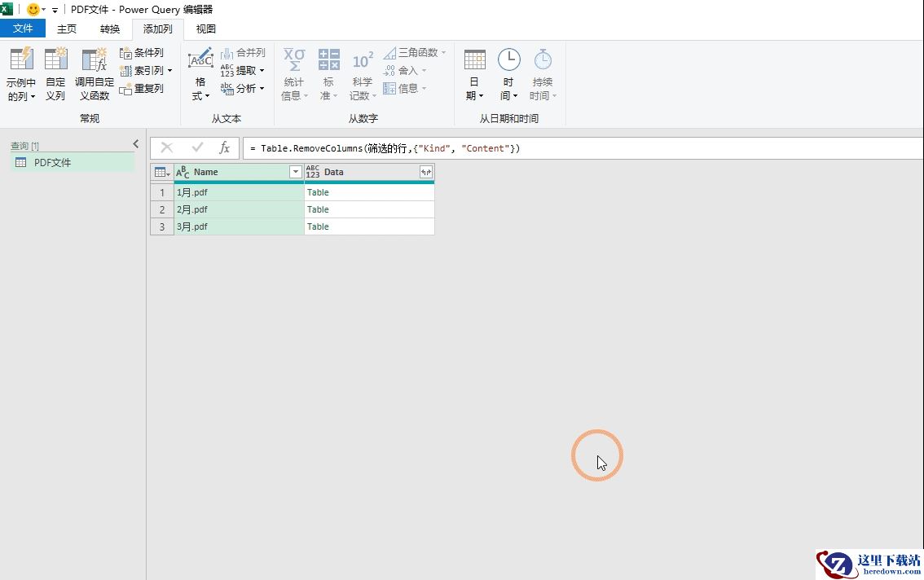This screenshot has width=924, height=580.
Task: Open the 信息 number info dropdown
Action: [x=404, y=89]
